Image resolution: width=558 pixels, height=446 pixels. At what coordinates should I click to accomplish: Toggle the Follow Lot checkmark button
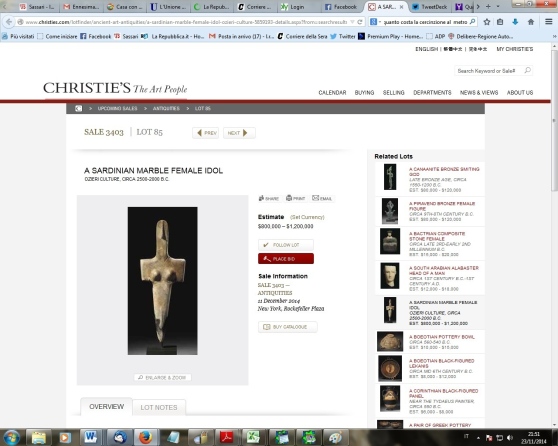(x=286, y=245)
